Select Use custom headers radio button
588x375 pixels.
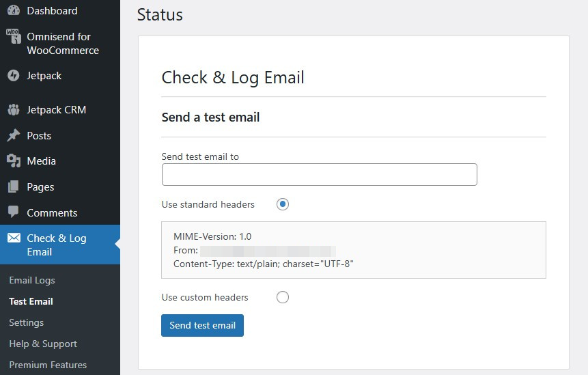point(283,297)
